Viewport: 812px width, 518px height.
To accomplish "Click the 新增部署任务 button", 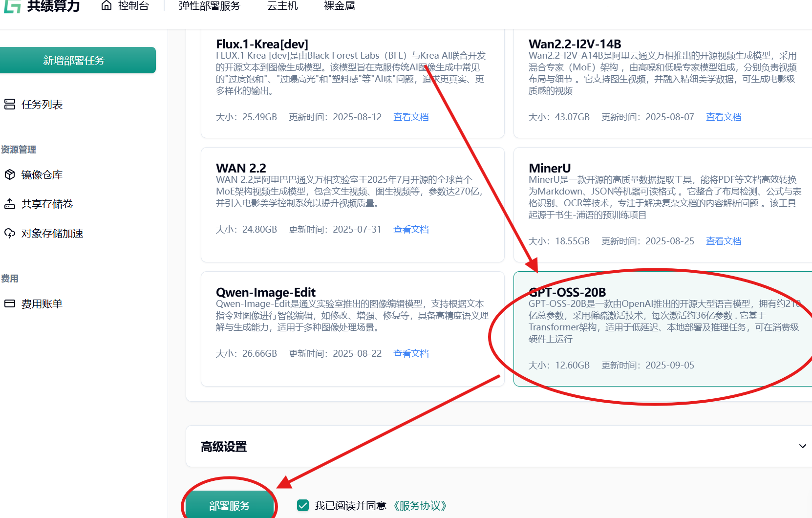I will click(74, 60).
